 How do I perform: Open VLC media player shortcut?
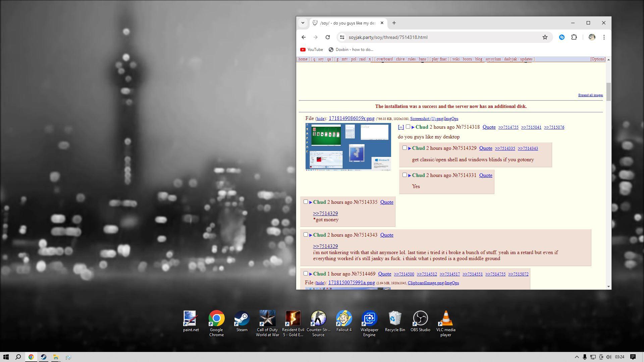coord(445,319)
